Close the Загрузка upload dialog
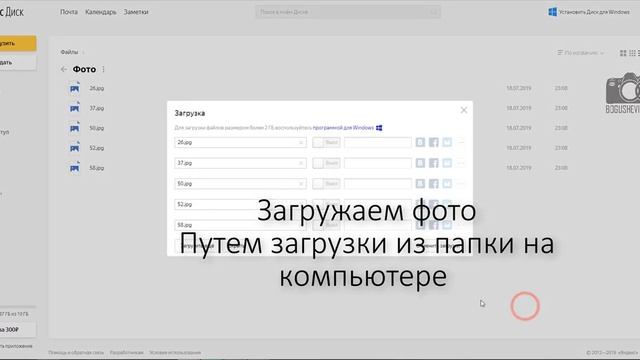The image size is (640, 360). 464,110
